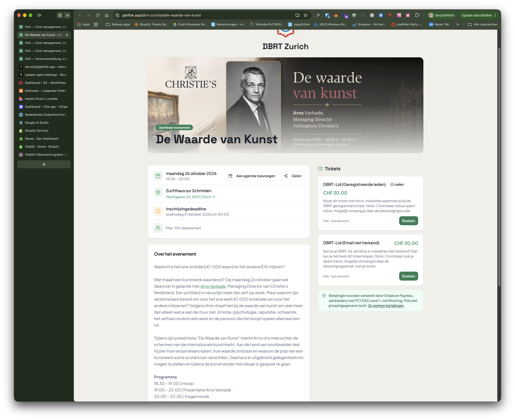Open the Teltonika RUTM30 bookmark
Viewport: 515px width, 420px height.
tap(266, 24)
